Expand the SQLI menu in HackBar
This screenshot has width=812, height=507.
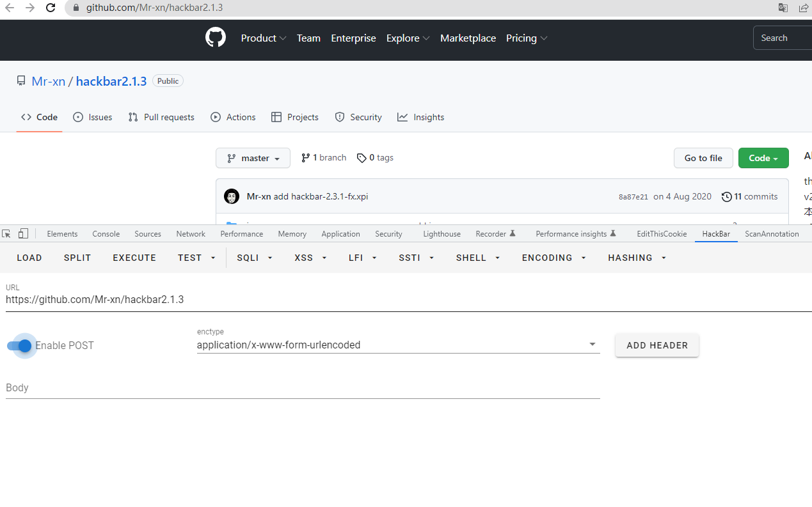click(255, 258)
